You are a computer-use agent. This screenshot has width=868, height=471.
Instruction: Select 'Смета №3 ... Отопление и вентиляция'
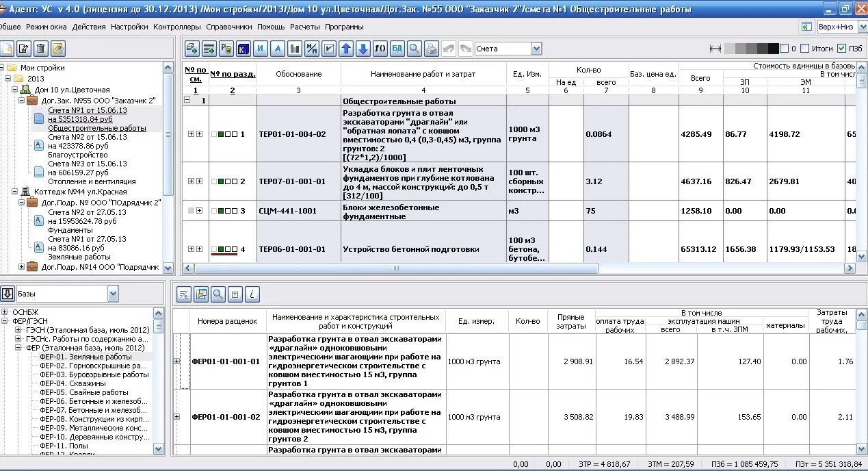(x=92, y=173)
